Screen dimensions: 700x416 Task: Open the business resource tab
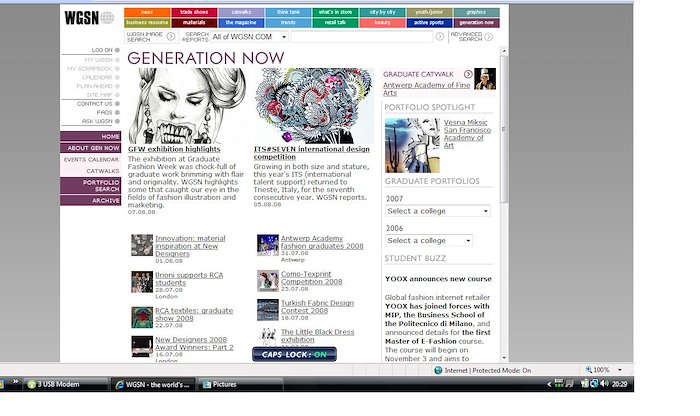click(147, 22)
